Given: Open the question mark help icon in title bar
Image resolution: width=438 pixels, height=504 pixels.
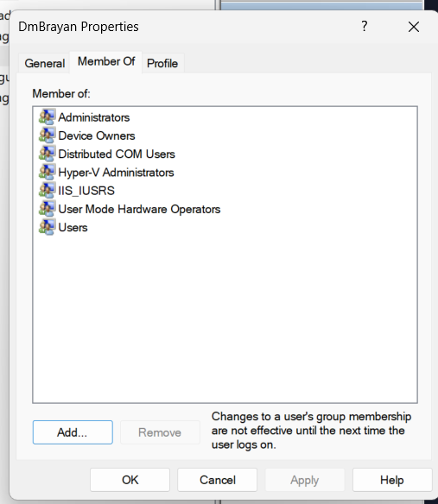Looking at the screenshot, I should point(364,27).
